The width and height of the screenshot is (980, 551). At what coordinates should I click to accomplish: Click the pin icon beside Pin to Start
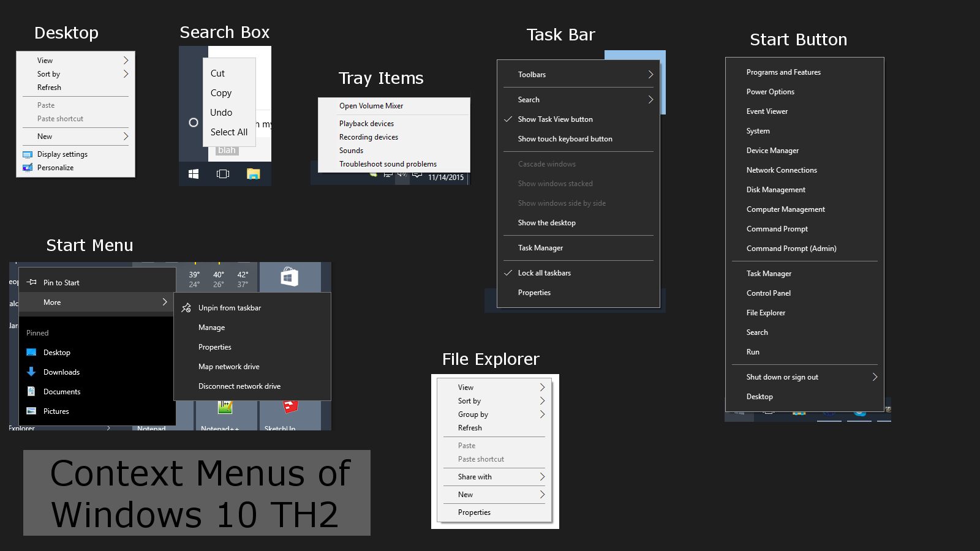[32, 282]
